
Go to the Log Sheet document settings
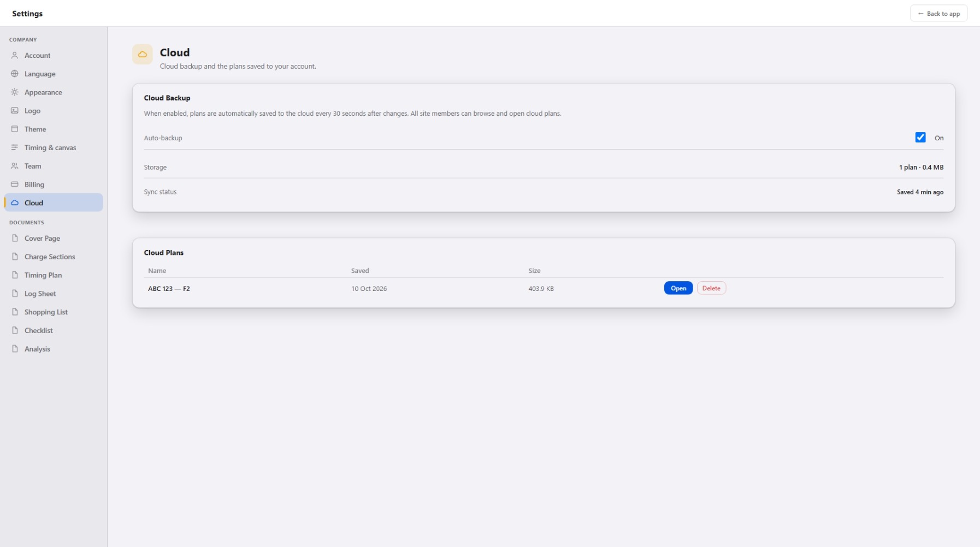tap(54, 294)
